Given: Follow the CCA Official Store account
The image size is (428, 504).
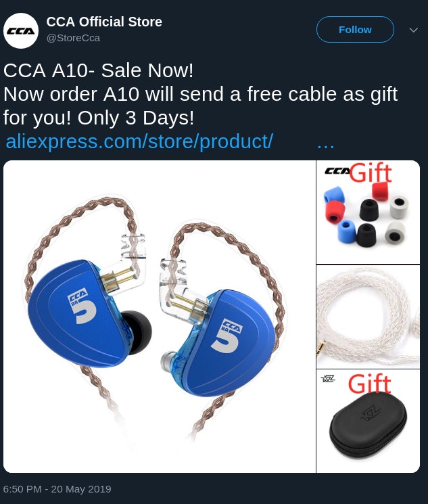Looking at the screenshot, I should pos(355,30).
